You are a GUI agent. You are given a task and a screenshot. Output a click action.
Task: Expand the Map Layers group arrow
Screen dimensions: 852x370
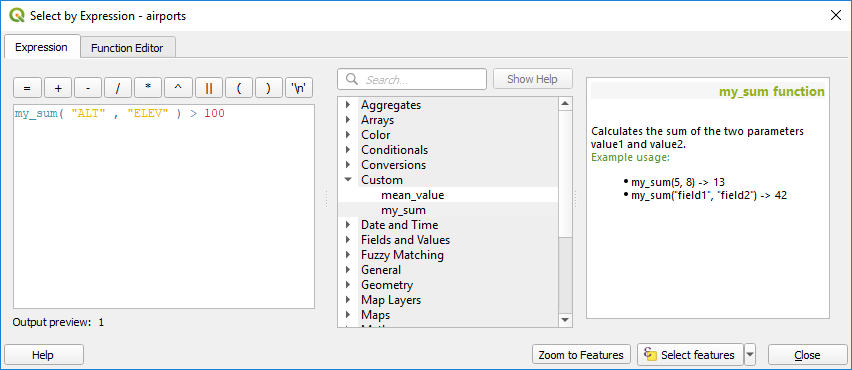(x=348, y=300)
